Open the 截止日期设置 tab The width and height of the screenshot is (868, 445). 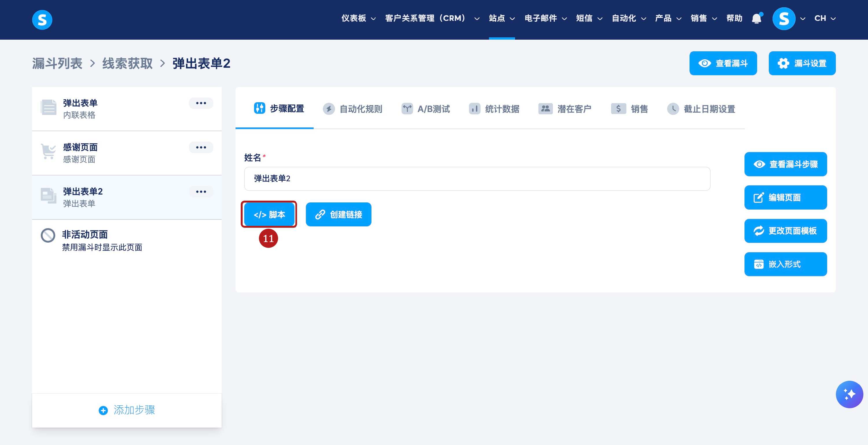[x=701, y=109]
